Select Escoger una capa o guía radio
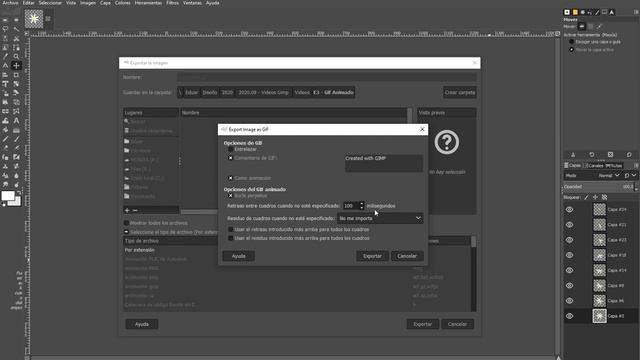 point(571,42)
